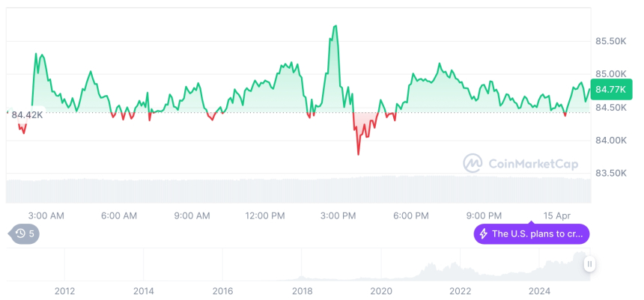The image size is (644, 300).
Task: Click the 85.50K price axis label
Action: (610, 41)
